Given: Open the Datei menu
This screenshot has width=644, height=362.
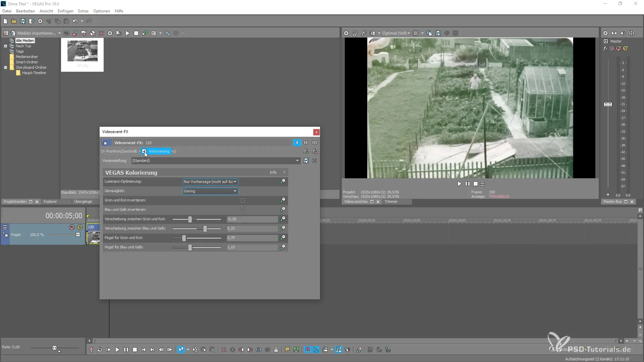Looking at the screenshot, I should (x=7, y=11).
